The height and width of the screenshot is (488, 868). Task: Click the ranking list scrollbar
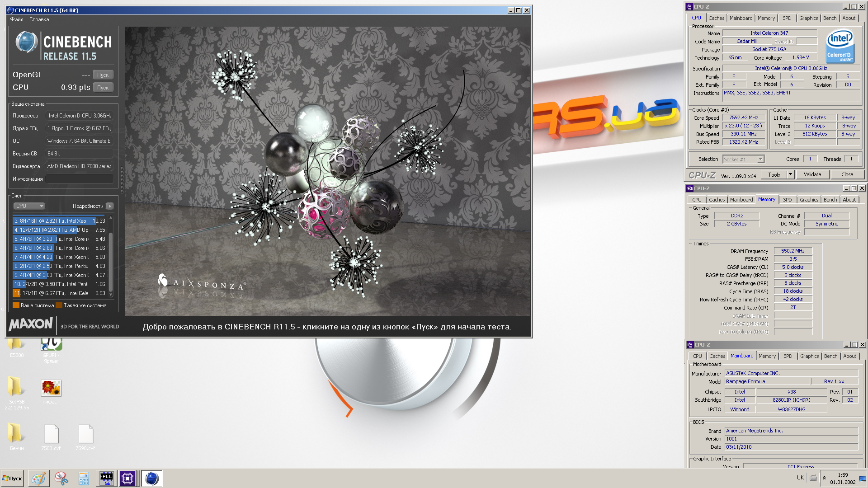(x=111, y=256)
